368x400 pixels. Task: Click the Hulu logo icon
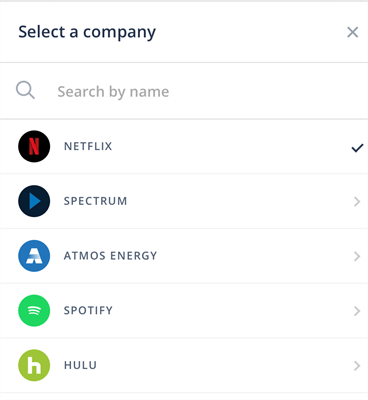pyautogui.click(x=34, y=365)
